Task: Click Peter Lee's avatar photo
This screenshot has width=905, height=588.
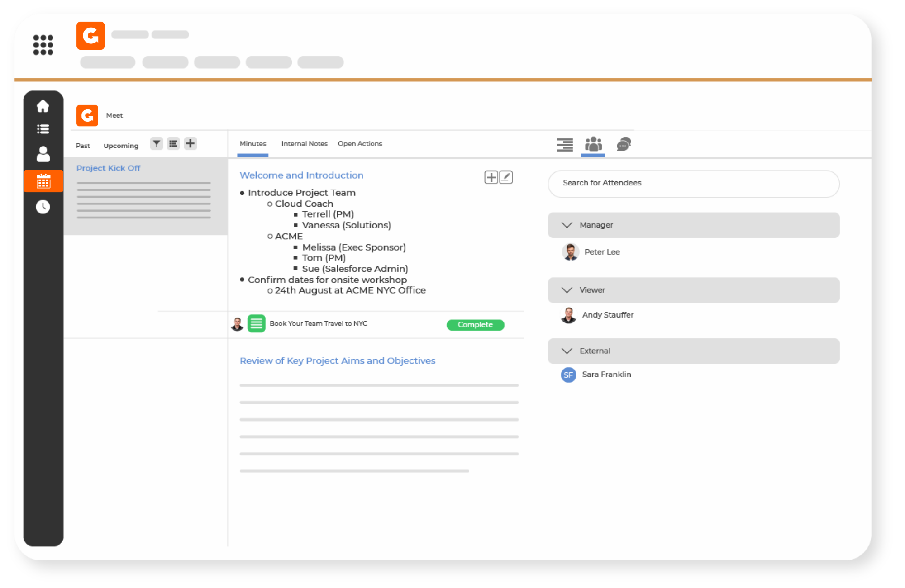Action: (x=571, y=252)
